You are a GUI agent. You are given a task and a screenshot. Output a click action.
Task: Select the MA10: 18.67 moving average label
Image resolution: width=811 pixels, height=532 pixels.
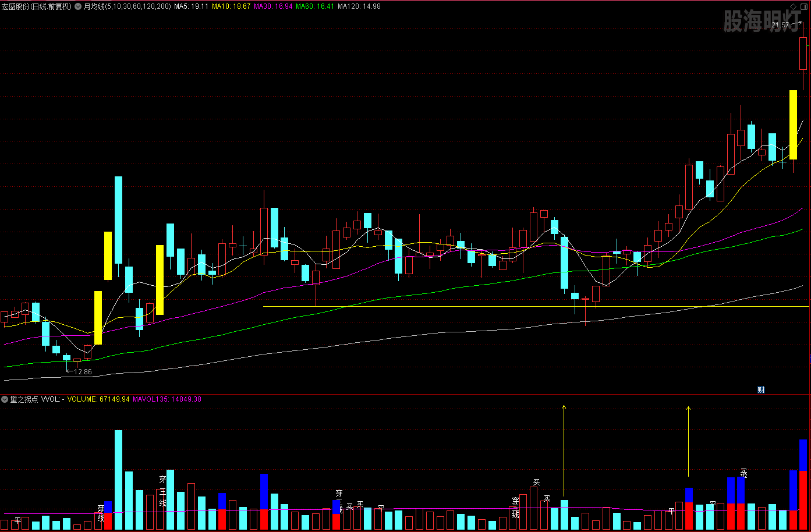click(231, 6)
